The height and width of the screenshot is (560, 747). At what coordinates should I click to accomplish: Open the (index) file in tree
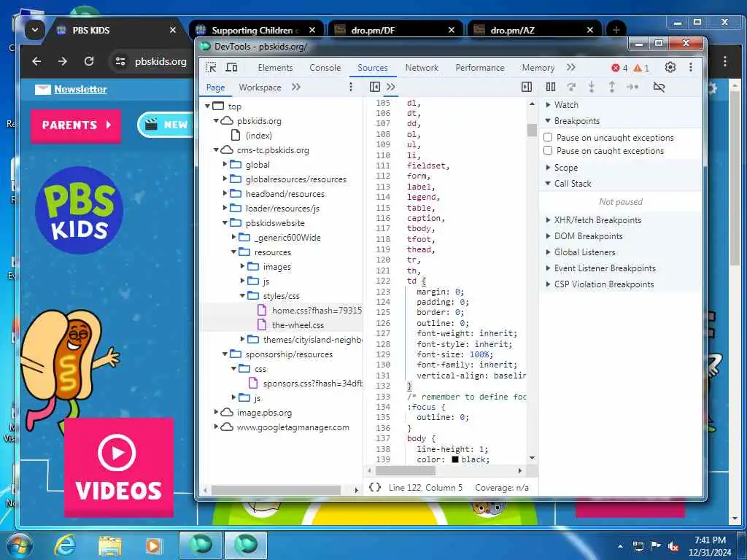[x=259, y=135]
